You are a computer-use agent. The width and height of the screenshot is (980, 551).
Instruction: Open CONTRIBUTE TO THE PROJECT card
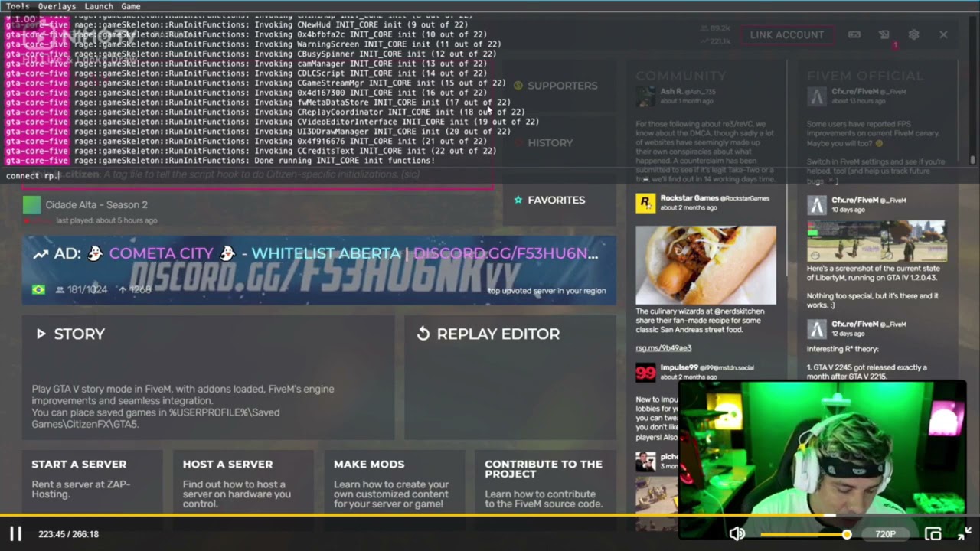(x=545, y=481)
